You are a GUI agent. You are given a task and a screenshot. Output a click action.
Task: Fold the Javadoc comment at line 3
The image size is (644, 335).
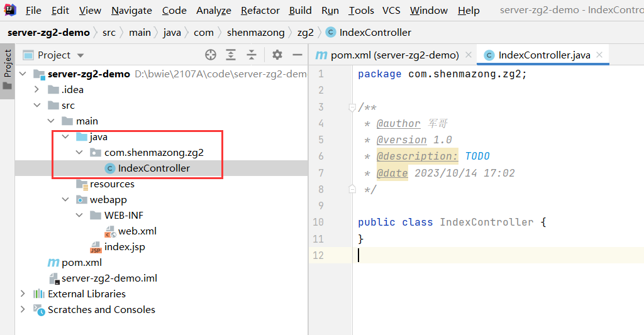[352, 107]
